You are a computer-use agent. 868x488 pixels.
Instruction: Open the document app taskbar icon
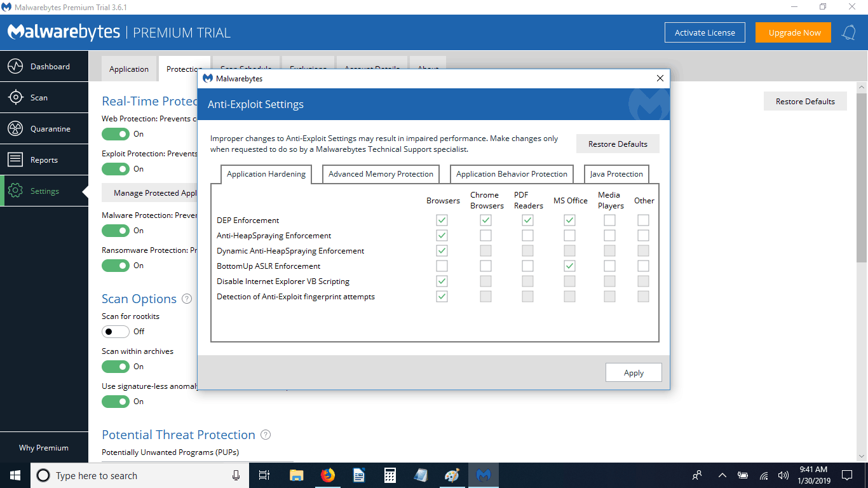tap(359, 475)
